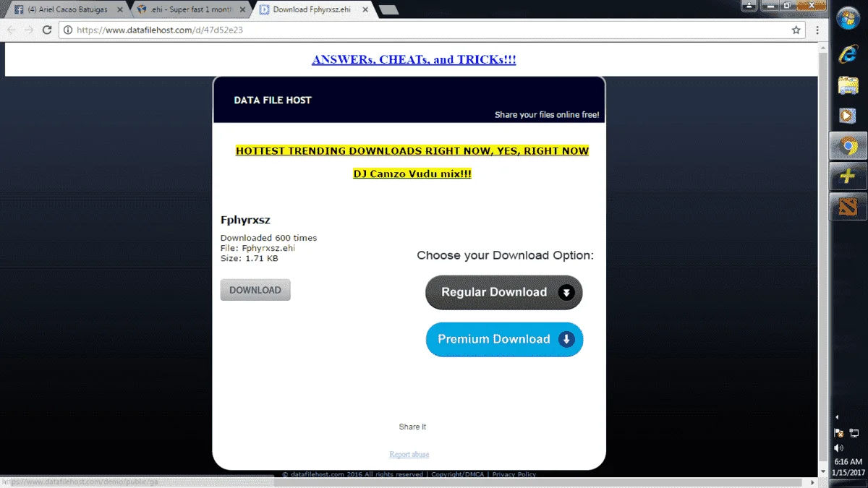
Task: Open network status icon in tray
Action: point(854,433)
